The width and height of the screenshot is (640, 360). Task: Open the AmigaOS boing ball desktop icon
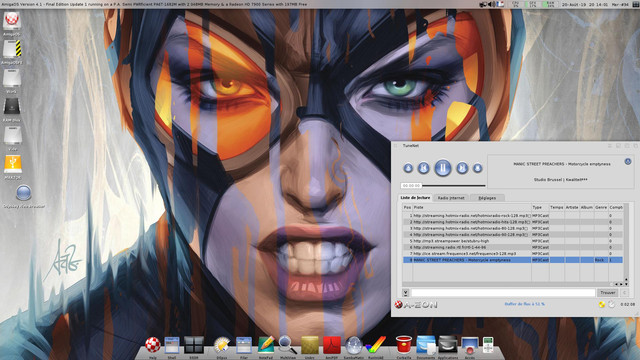pos(12,20)
